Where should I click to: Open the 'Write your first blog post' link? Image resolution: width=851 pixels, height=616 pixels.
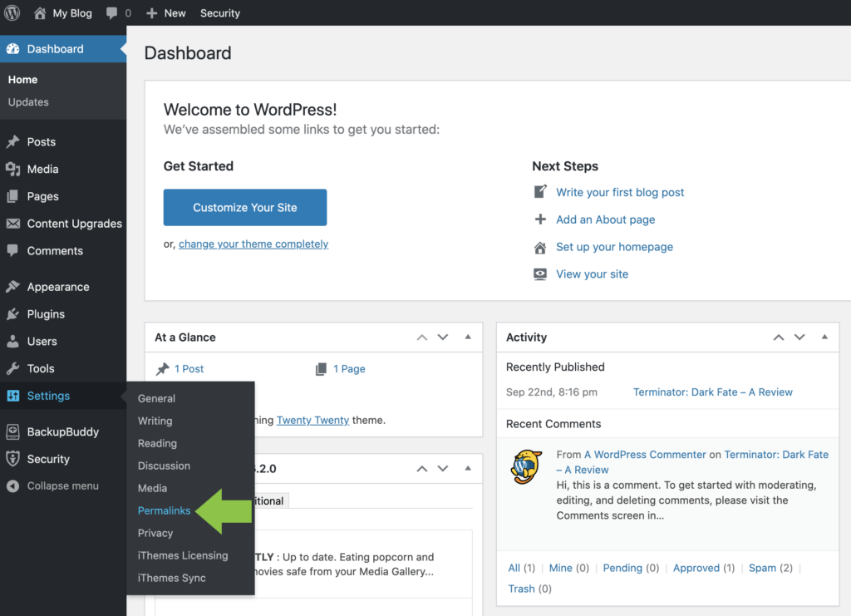pyautogui.click(x=620, y=192)
